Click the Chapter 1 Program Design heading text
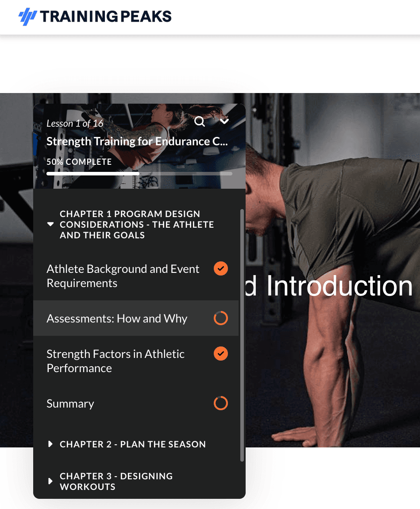Viewport: 420px width, 509px height. click(x=137, y=224)
